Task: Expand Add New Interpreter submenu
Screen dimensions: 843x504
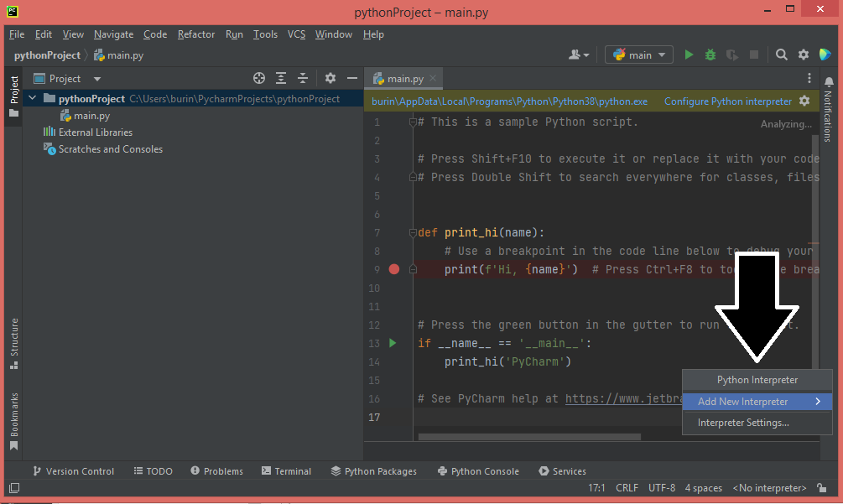Action: coord(757,402)
